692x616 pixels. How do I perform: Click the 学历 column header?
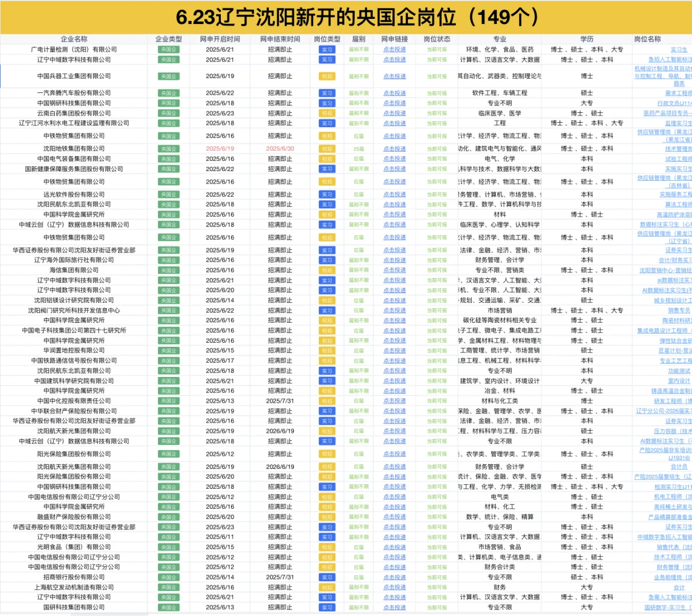[587, 39]
